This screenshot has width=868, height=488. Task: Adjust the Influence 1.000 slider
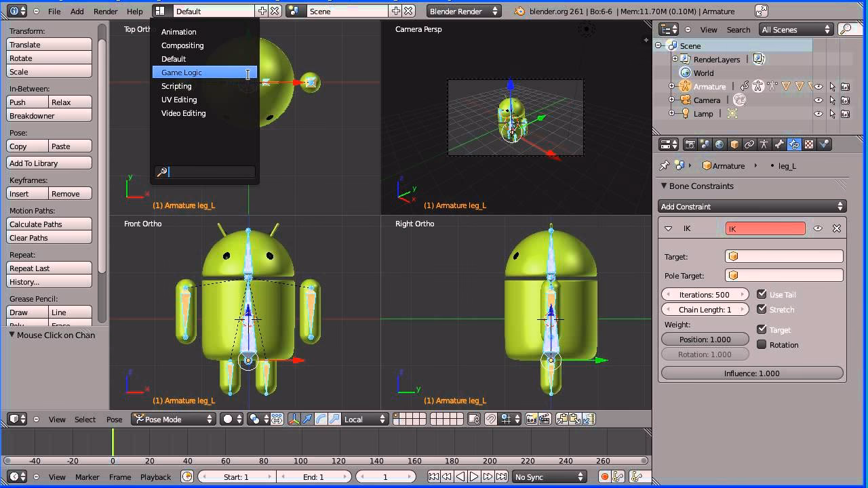[752, 373]
